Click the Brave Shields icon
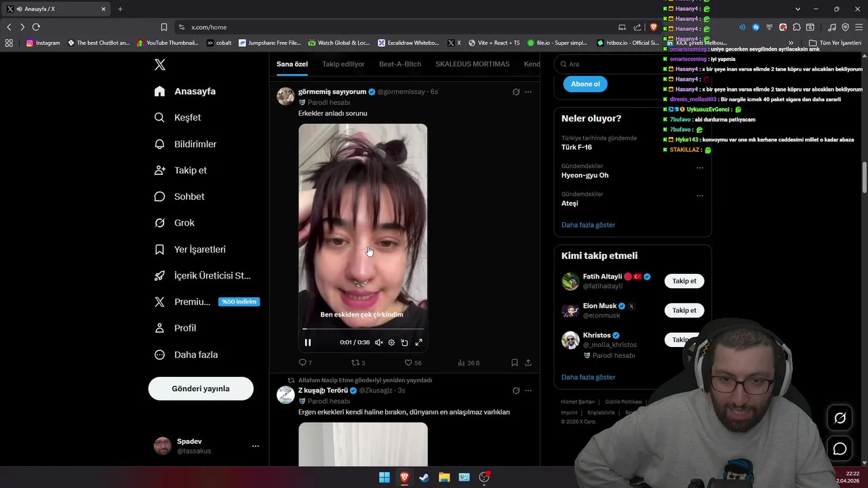Image resolution: width=868 pixels, height=488 pixels. click(x=654, y=27)
